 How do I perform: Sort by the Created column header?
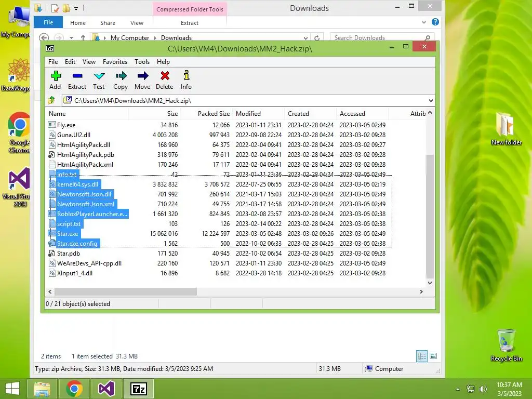click(x=311, y=114)
